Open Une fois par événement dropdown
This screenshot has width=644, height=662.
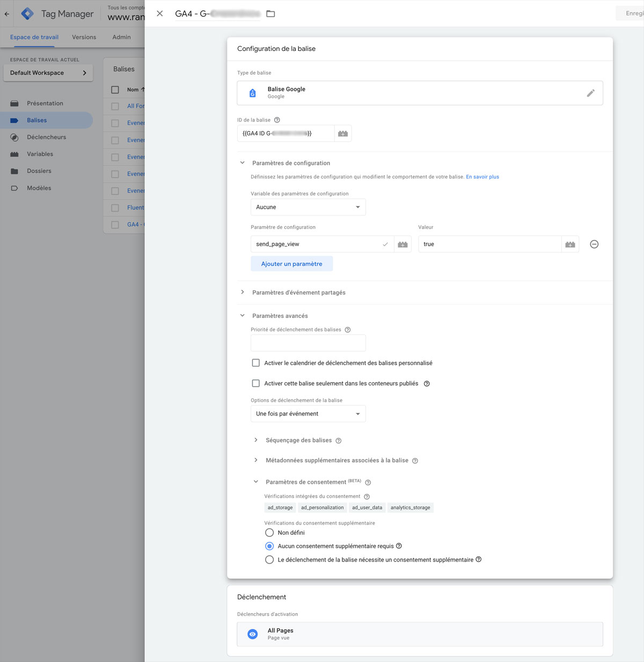click(x=308, y=414)
